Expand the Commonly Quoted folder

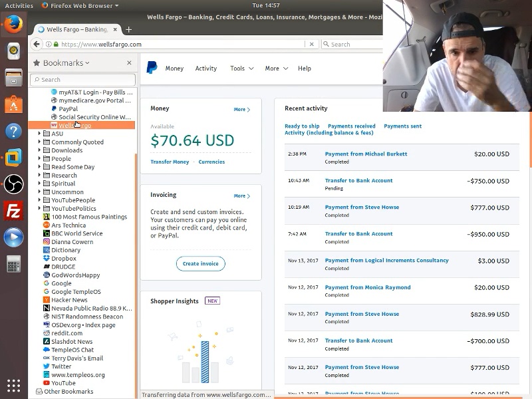coord(39,142)
